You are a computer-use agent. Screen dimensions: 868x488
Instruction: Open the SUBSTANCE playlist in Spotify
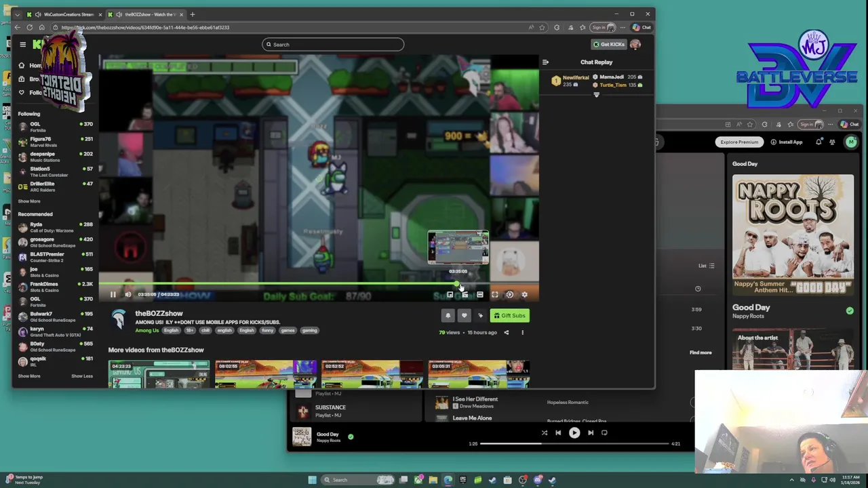(x=356, y=411)
